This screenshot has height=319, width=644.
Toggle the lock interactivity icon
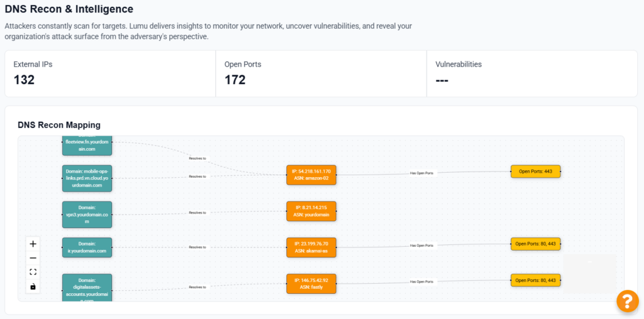tap(33, 286)
